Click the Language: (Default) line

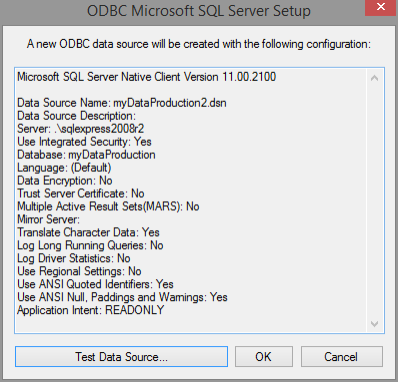pos(64,167)
